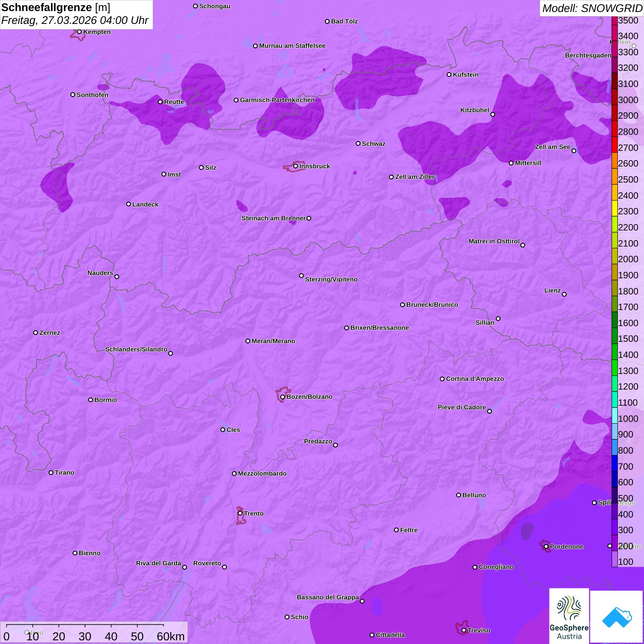Click the Cles label
The image size is (644, 644).
[x=233, y=430]
